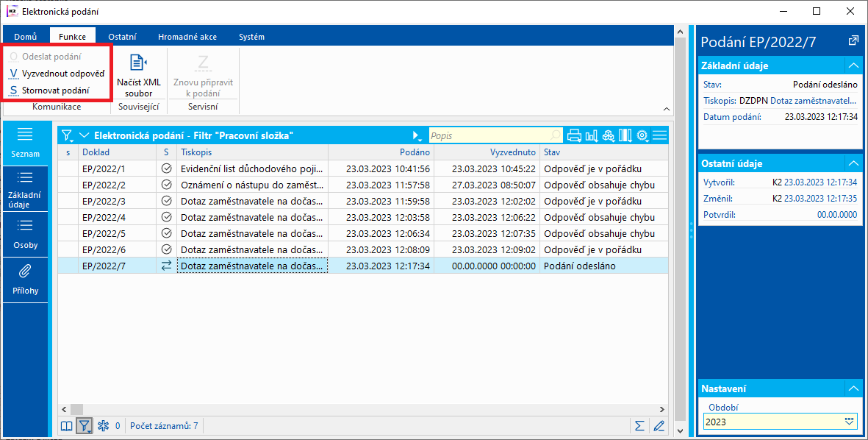
Task: Select row EP/2022/1 in Doklad column
Action: (117, 168)
